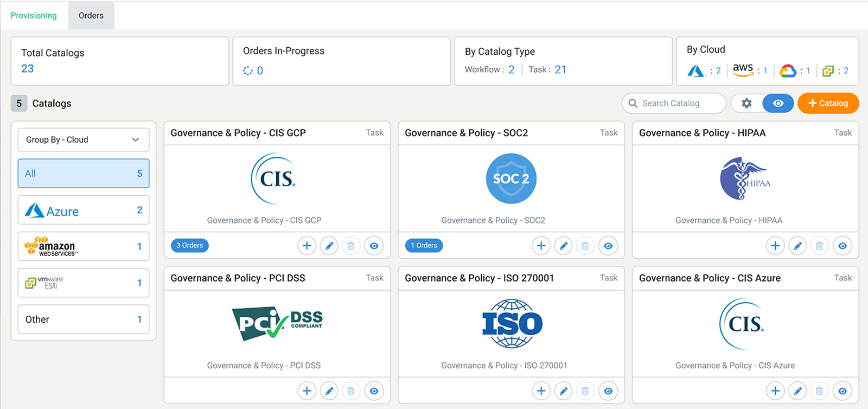Click add icon on PCI DSS card
Screen dimensions: 868x409
pos(307,391)
